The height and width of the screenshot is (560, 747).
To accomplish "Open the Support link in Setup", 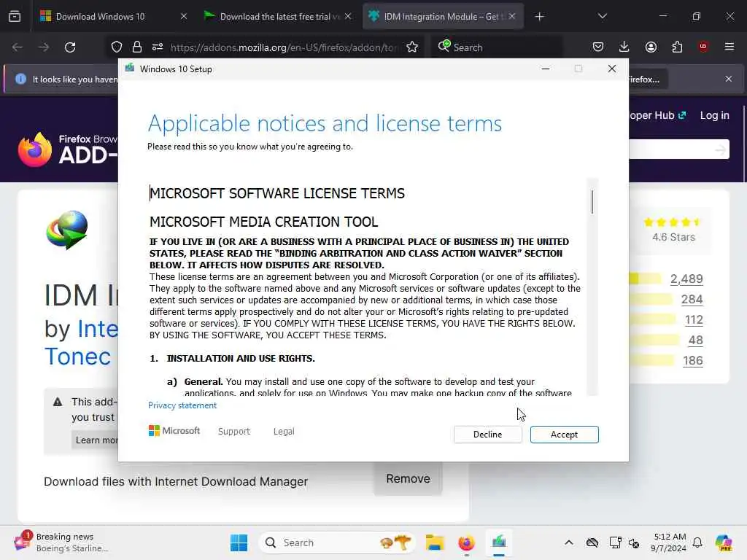I will coord(234,432).
